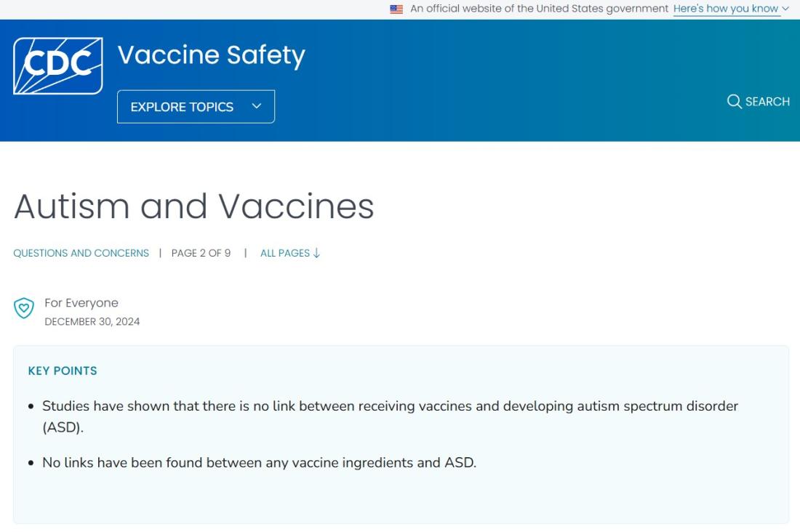The height and width of the screenshot is (532, 800).
Task: Select the SEARCH label in header
Action: point(767,102)
